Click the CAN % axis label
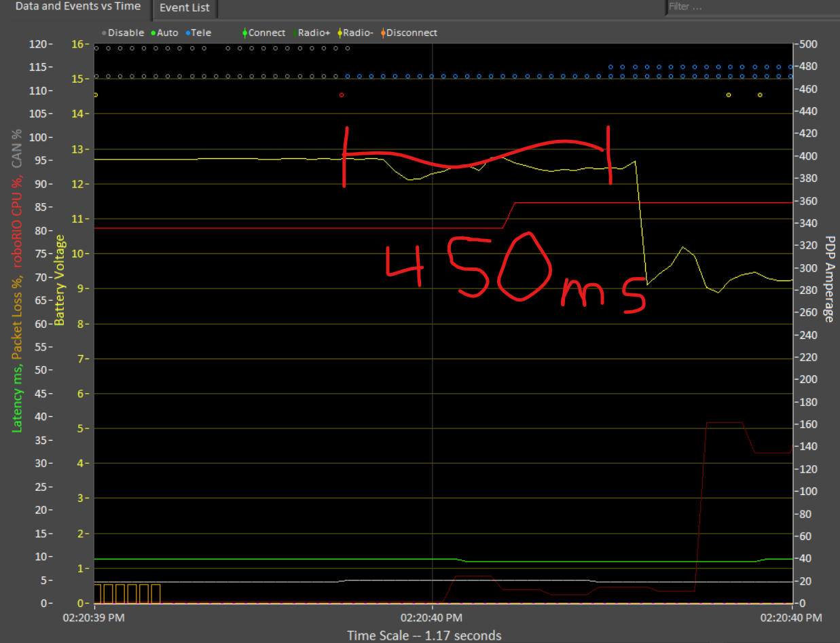Screen dimensions: 840x643 pyautogui.click(x=18, y=148)
